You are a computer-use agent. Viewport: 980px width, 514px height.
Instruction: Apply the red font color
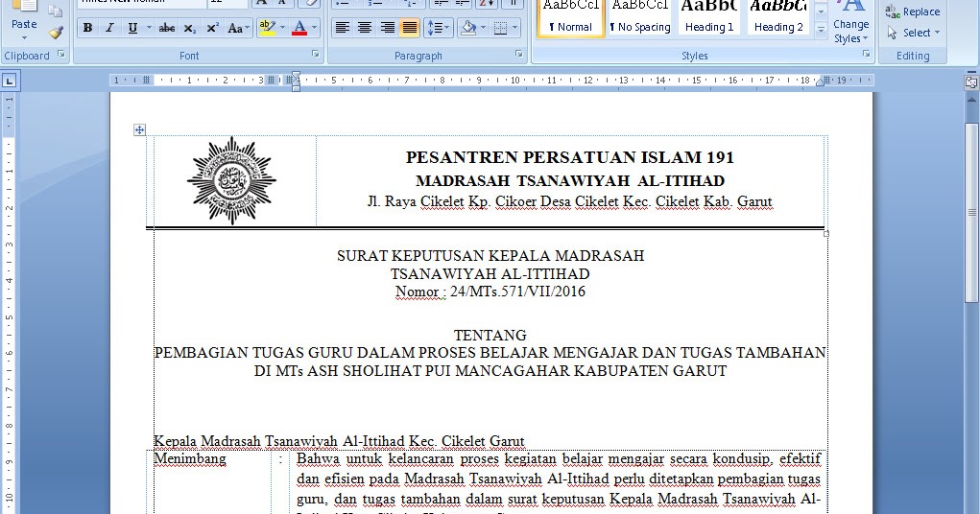tap(299, 28)
